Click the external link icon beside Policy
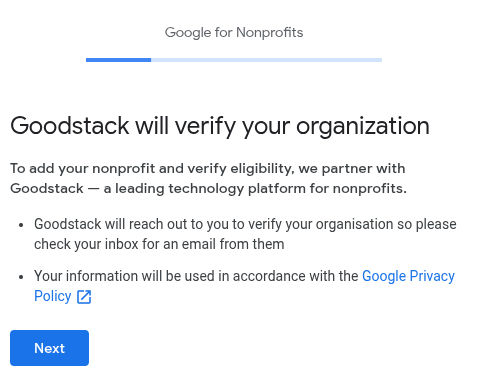The width and height of the screenshot is (479, 378). tap(84, 296)
